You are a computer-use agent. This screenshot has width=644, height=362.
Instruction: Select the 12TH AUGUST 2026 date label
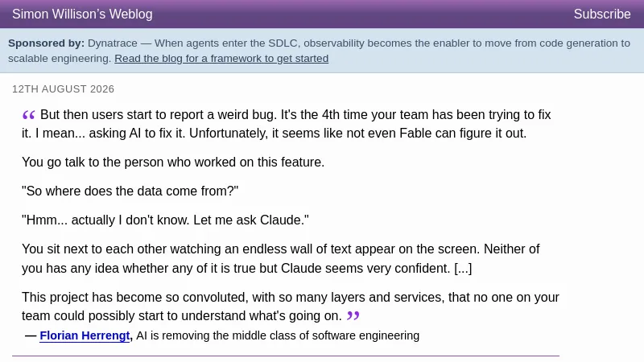coord(64,89)
